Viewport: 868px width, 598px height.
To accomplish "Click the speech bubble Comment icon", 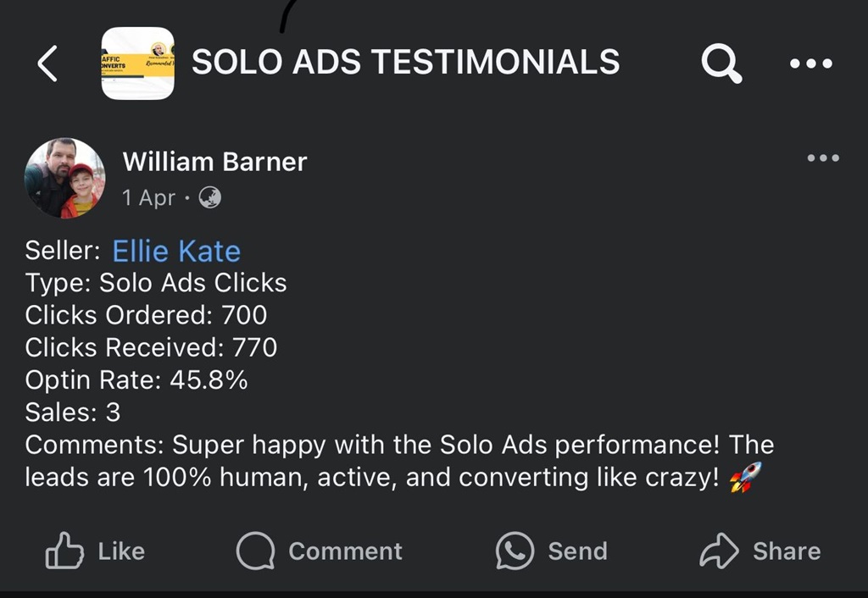I will coord(255,551).
